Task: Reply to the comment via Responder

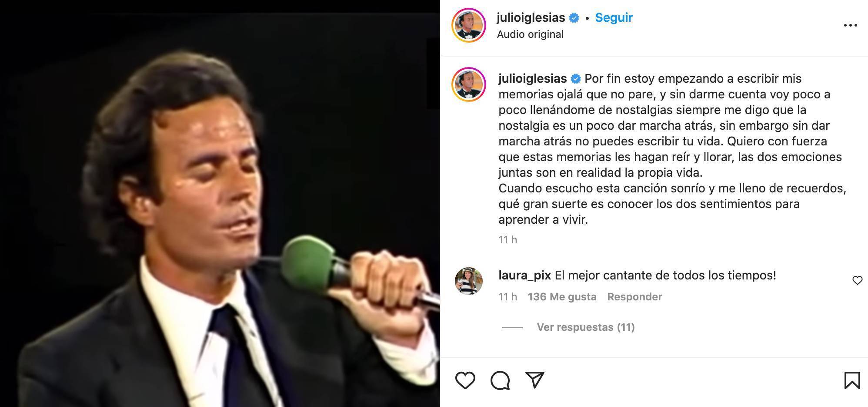Action: pyautogui.click(x=634, y=297)
